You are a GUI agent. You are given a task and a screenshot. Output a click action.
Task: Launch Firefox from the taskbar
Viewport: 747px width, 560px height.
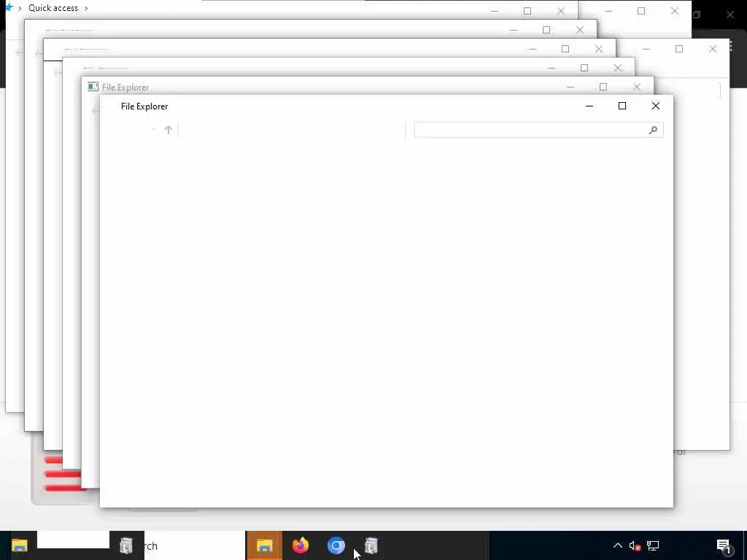[300, 545]
